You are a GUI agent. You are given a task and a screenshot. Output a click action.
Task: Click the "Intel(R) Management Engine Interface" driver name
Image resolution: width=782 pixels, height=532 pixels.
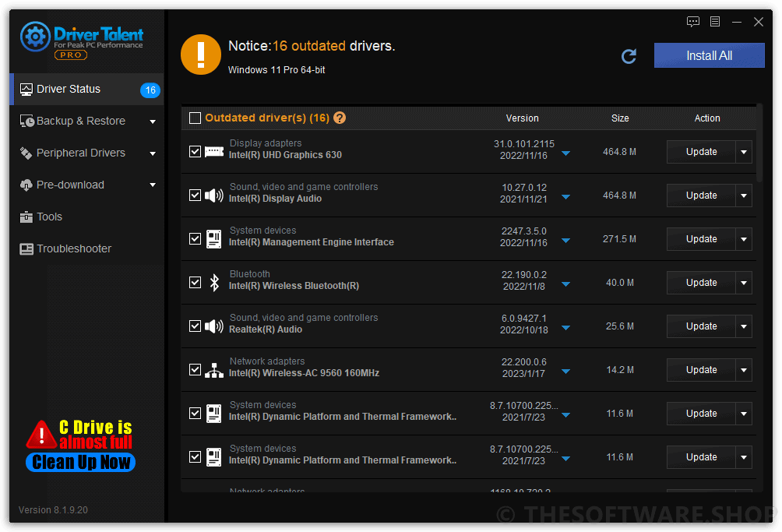(x=312, y=242)
